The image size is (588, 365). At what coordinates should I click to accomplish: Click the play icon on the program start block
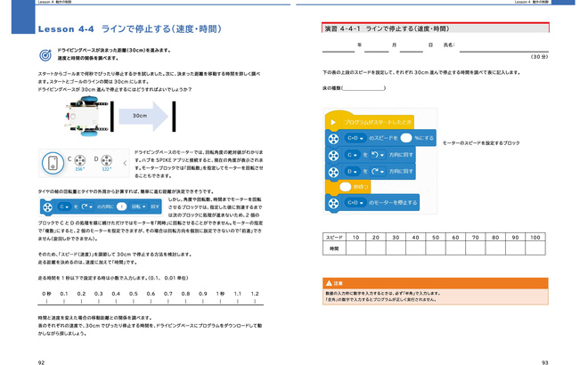click(333, 121)
